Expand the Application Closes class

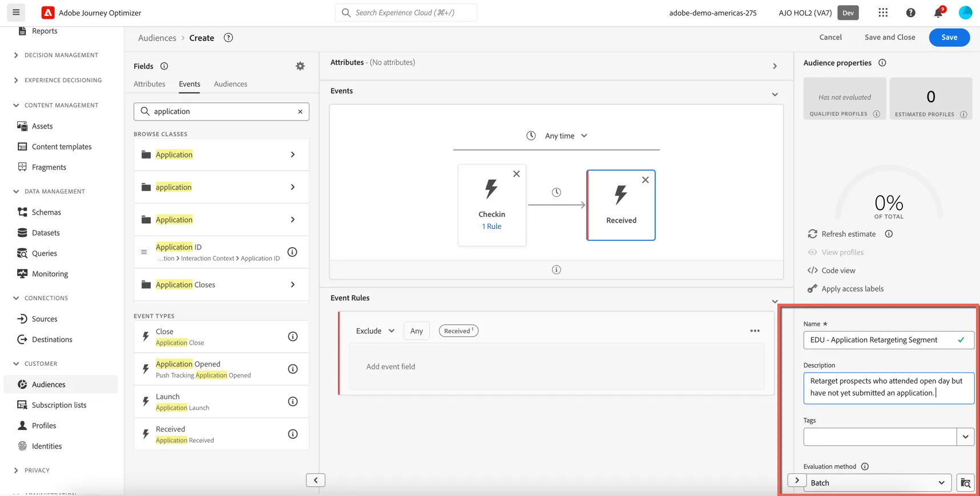221,285
